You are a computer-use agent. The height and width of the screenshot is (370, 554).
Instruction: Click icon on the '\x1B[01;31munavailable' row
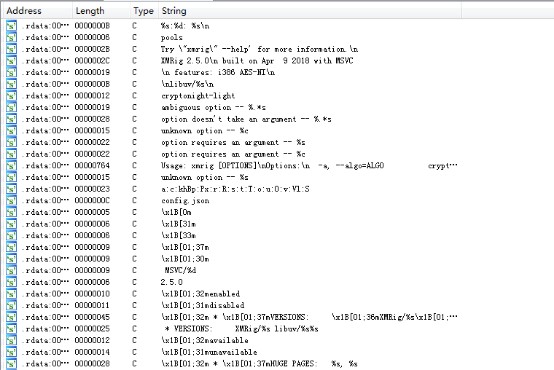click(11, 352)
